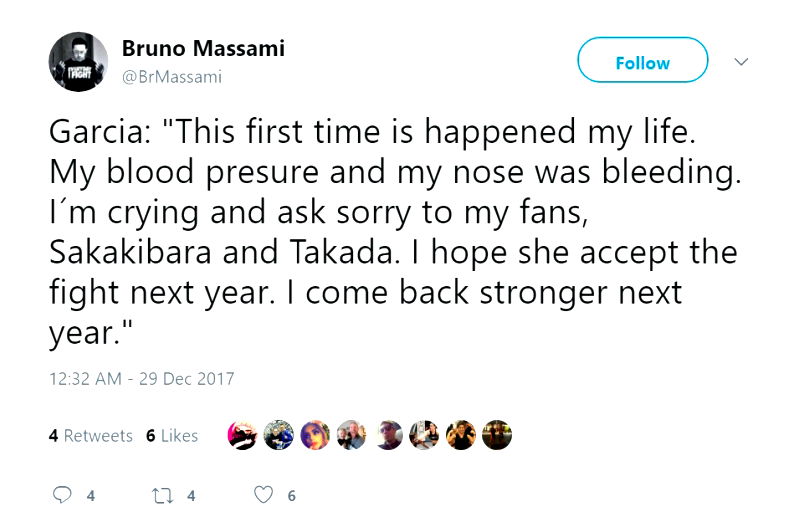Like the tweet with heart icon
This screenshot has width=800, height=528.
(264, 495)
